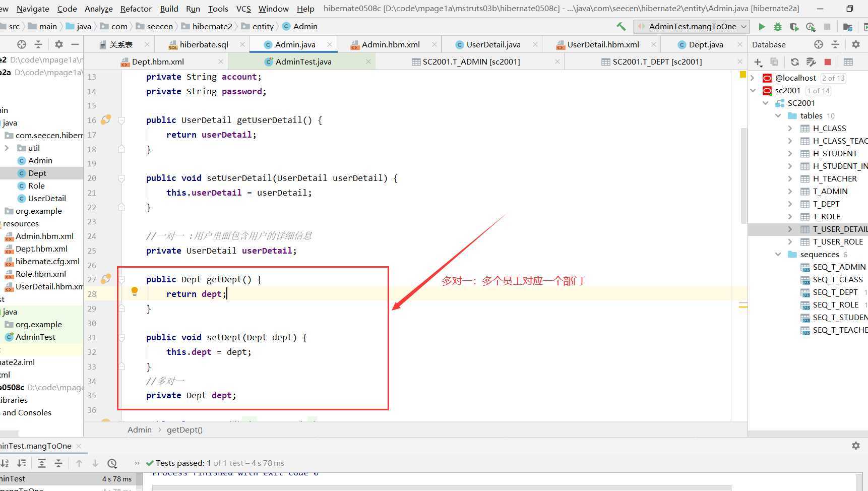
Task: Click sort alphabetically icon in test toolbar
Action: click(6, 463)
